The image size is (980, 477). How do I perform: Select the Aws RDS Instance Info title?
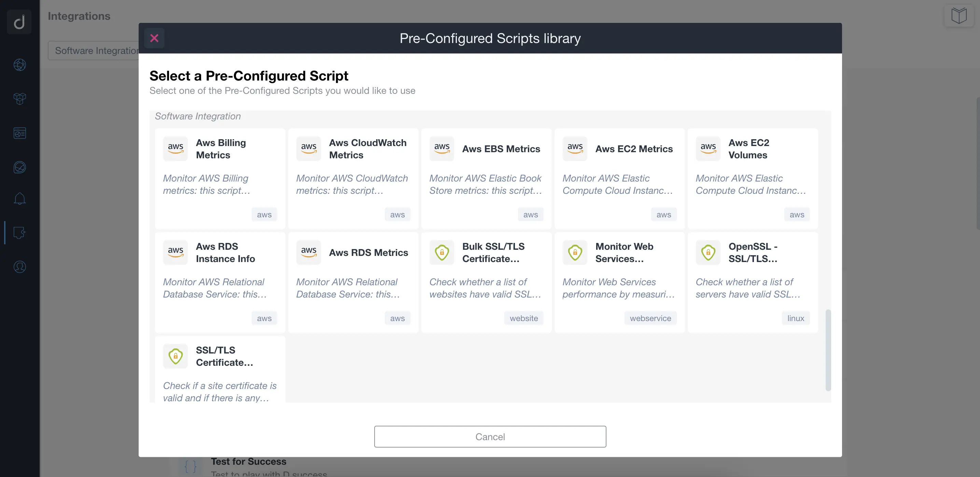tap(225, 252)
